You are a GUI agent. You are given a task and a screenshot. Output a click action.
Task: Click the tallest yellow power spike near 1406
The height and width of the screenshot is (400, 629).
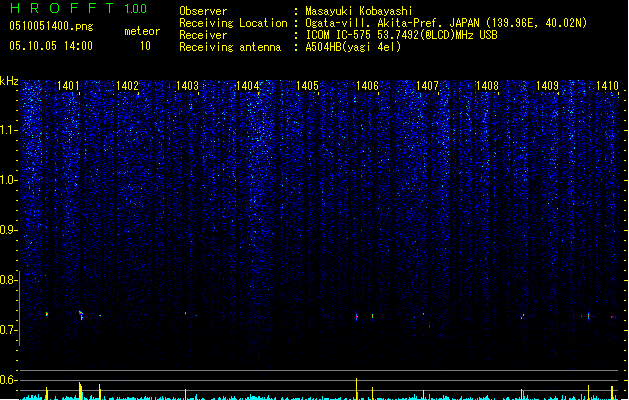point(356,388)
